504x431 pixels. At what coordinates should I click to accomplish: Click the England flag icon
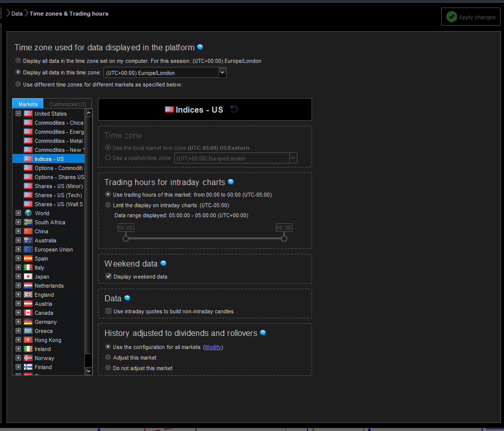click(x=28, y=294)
